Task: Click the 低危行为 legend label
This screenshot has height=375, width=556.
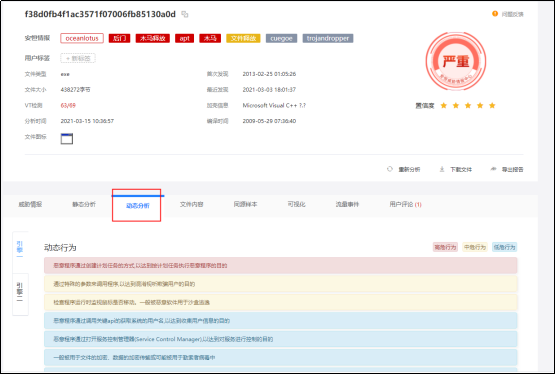Action: click(x=505, y=247)
